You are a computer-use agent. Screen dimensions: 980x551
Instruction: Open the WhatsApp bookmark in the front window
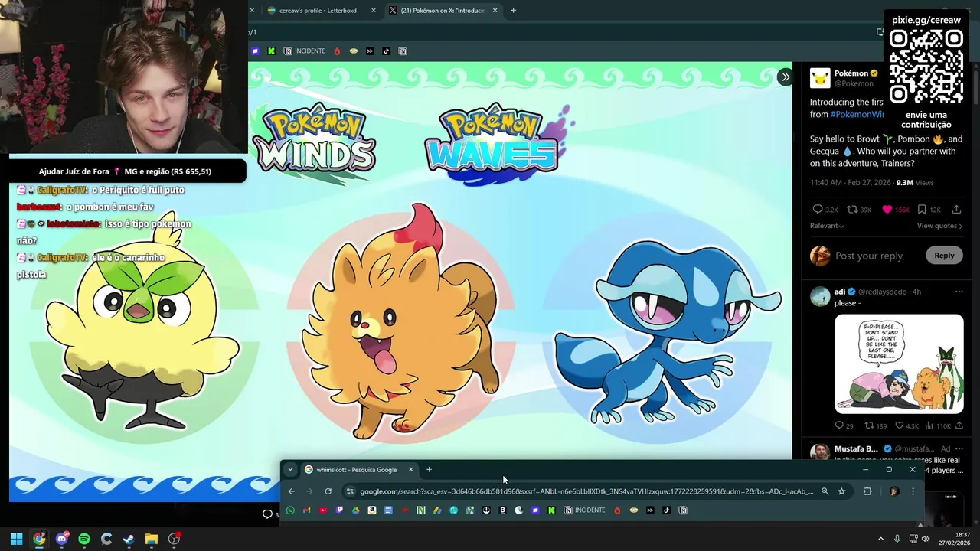[x=290, y=510]
